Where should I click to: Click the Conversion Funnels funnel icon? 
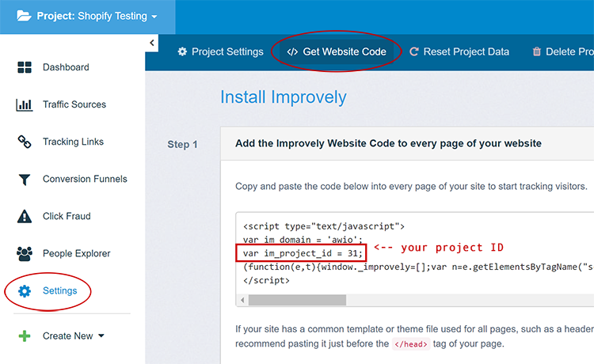(25, 180)
